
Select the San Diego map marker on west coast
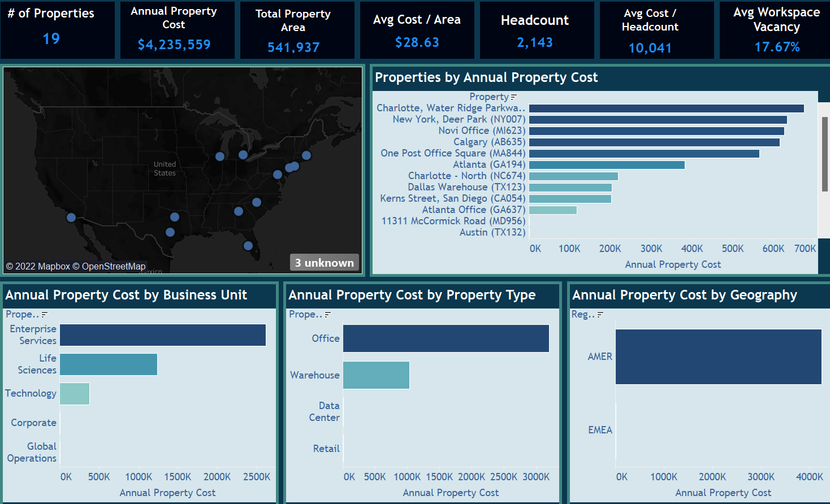coord(71,217)
